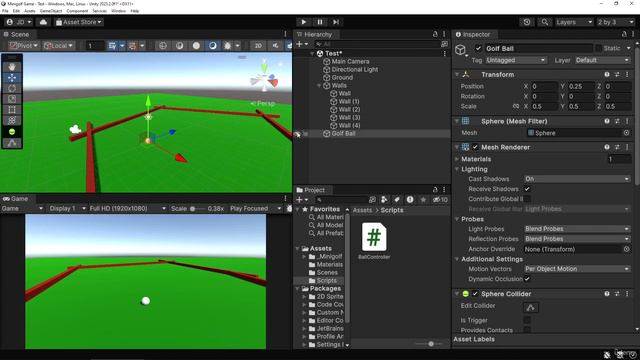Select the Transform tool in Scene
Screen dimensions: 640x360
[x=12, y=120]
